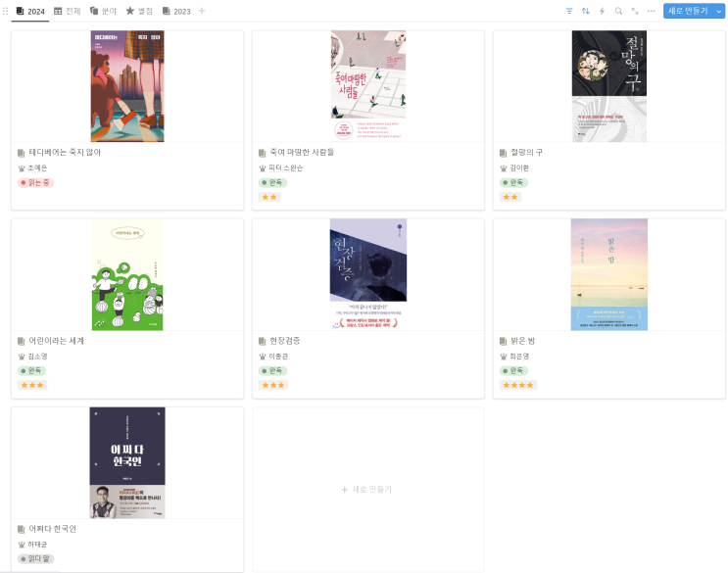Click the blue 새로 만들기 button
The width and height of the screenshot is (728, 573).
(x=688, y=11)
